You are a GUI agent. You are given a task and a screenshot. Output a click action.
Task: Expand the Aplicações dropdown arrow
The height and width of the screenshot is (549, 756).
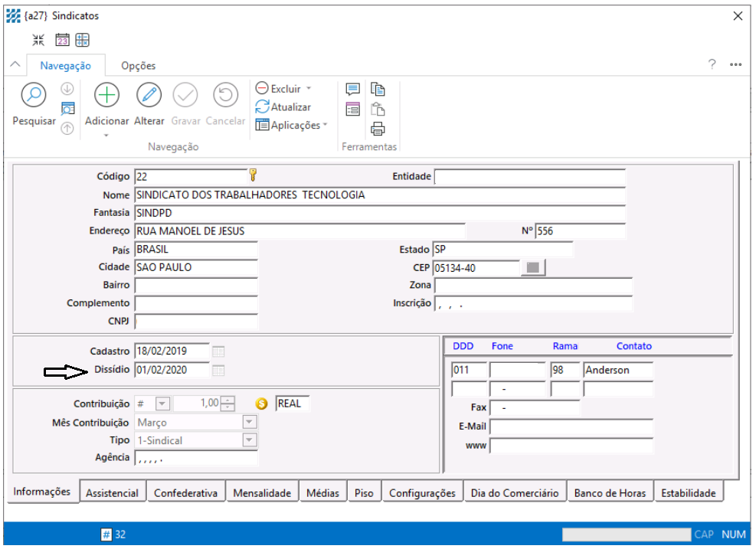(x=325, y=124)
